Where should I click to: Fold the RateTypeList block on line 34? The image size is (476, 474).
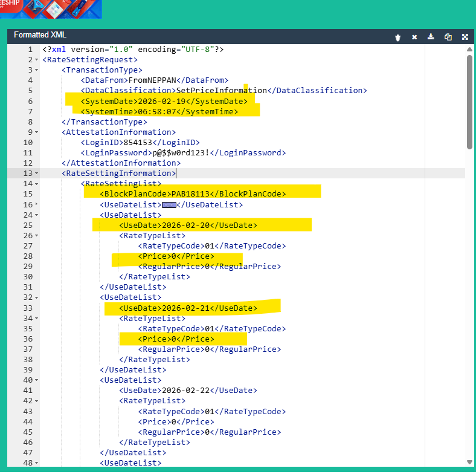coord(36,319)
